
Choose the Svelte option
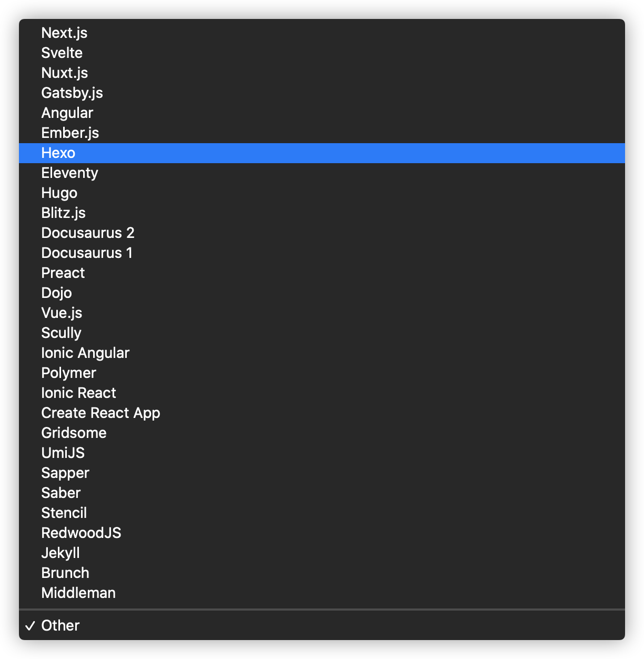[x=62, y=53]
